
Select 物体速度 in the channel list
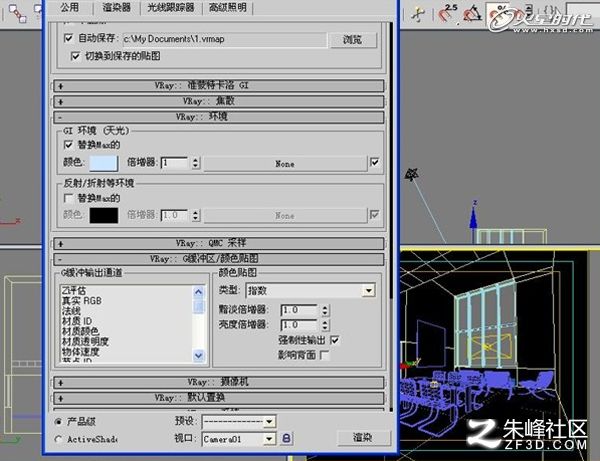tap(80, 351)
